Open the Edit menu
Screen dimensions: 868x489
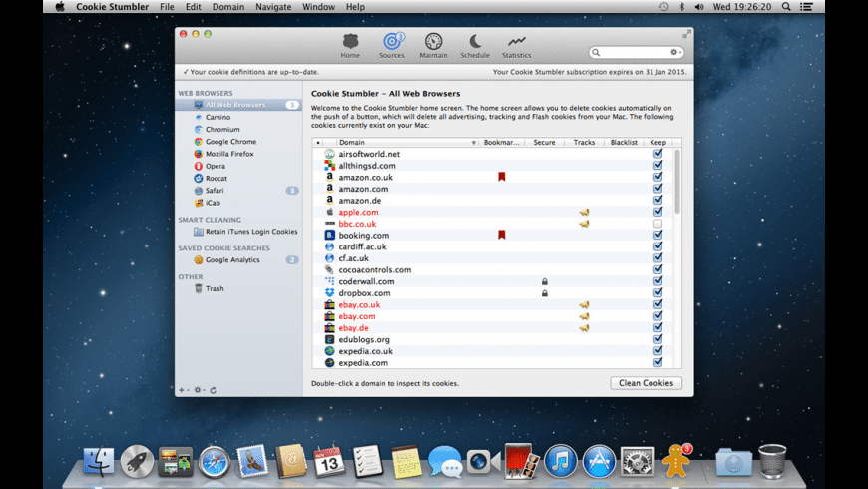pos(194,7)
